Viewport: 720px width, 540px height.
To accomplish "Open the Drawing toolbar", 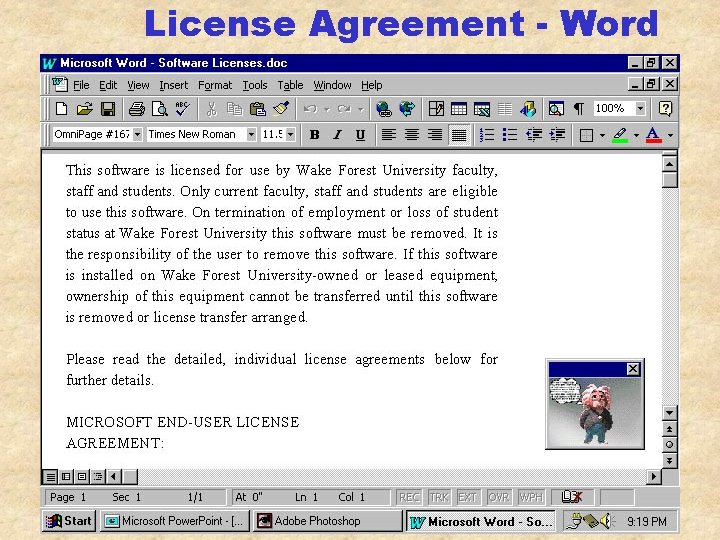I will click(x=528, y=109).
